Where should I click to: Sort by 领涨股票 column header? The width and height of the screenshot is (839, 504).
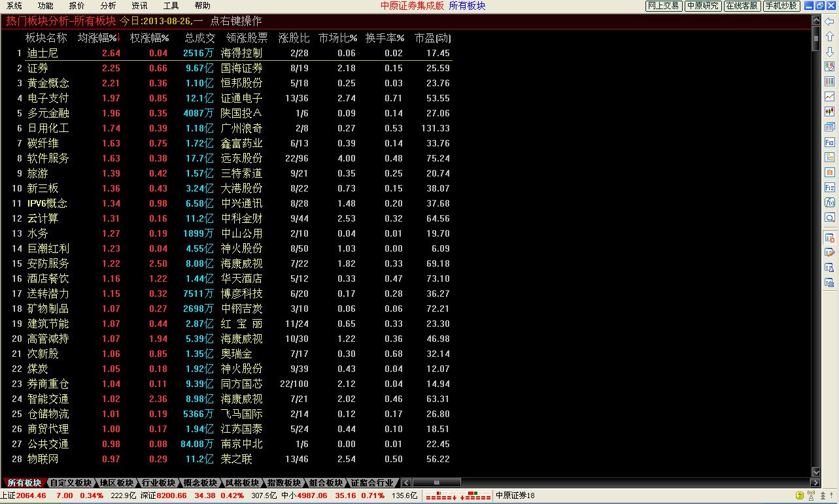(247, 38)
